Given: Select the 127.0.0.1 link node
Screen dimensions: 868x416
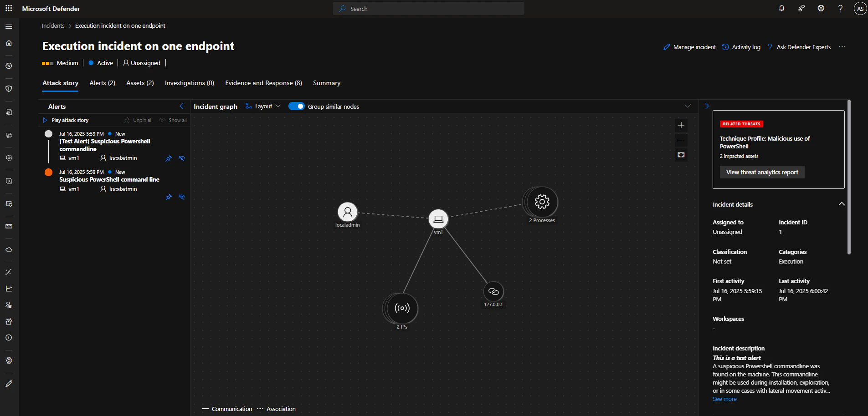Looking at the screenshot, I should pyautogui.click(x=493, y=291).
